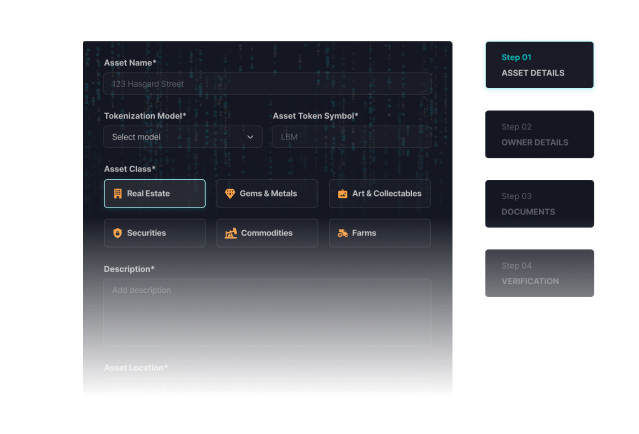639x434 pixels.
Task: Click the Farms tractor icon
Action: 343,233
